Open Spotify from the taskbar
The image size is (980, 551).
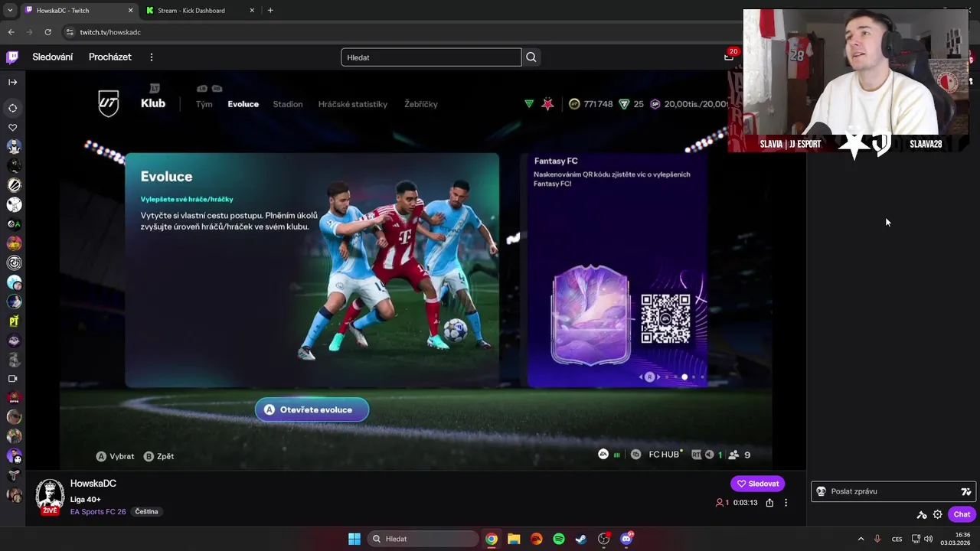click(559, 539)
